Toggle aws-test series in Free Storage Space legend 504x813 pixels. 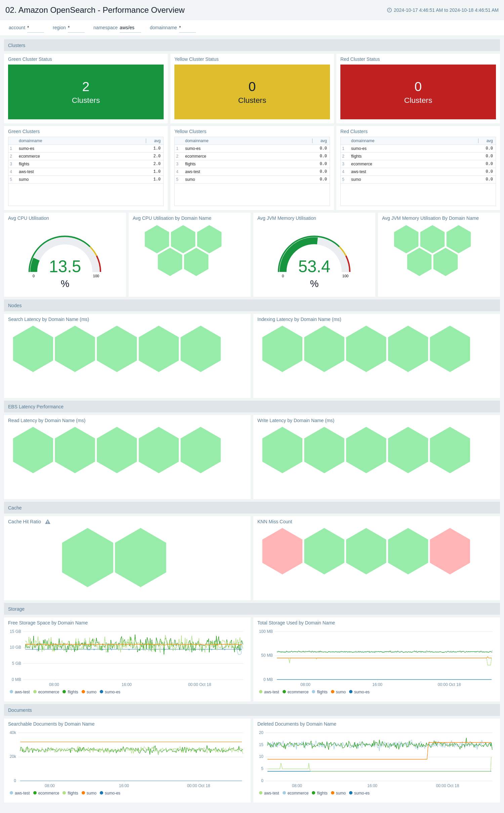coord(20,692)
